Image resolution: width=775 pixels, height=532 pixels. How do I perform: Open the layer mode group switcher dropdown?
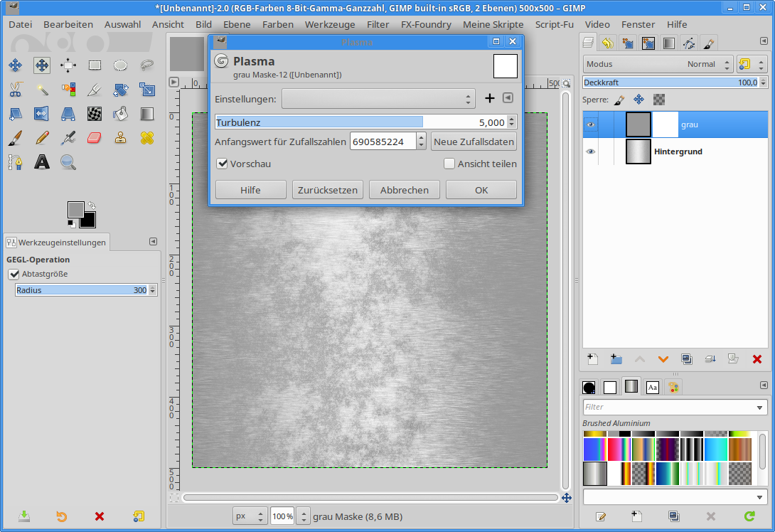[752, 64]
